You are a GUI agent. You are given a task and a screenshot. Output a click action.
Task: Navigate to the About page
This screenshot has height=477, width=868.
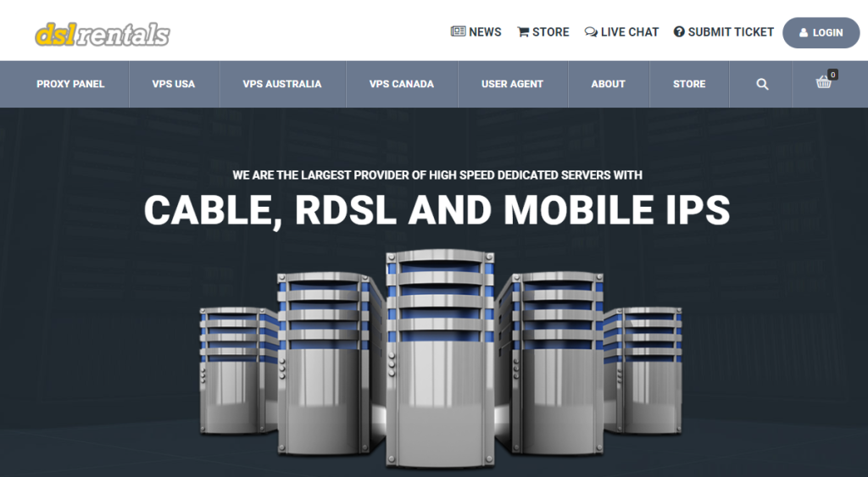pos(608,84)
